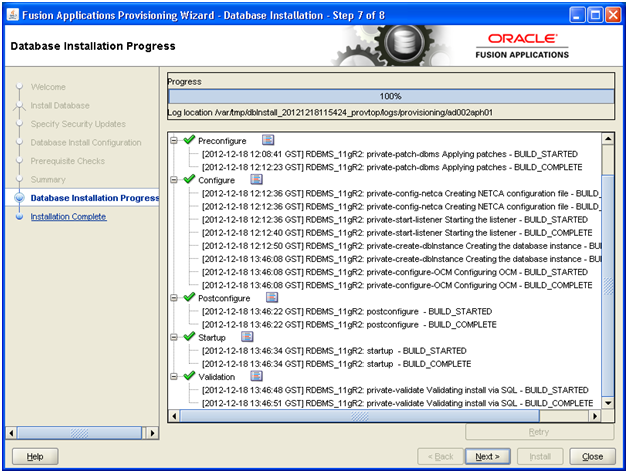The width and height of the screenshot is (628, 473).
Task: Select the Database Install Configuration step
Action: (86, 143)
